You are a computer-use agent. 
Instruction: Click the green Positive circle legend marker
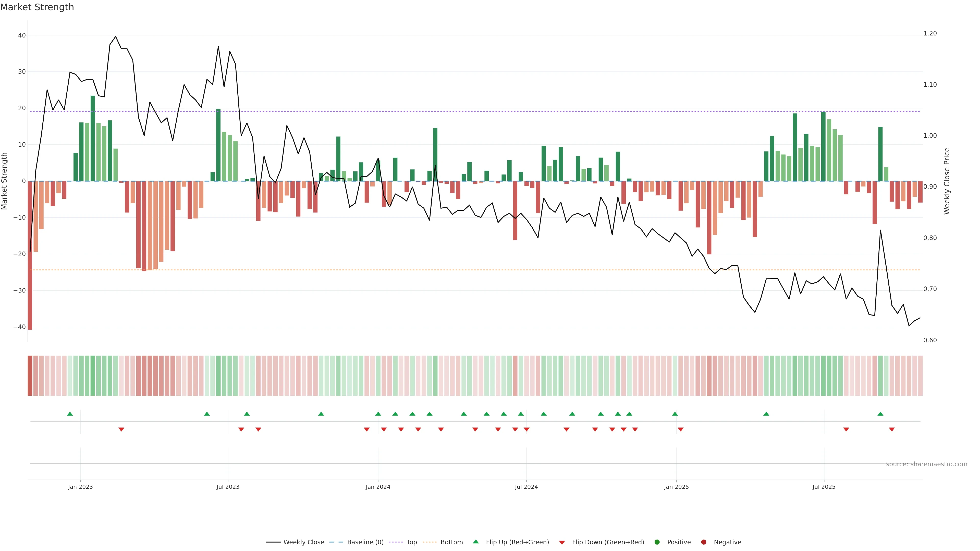point(657,542)
